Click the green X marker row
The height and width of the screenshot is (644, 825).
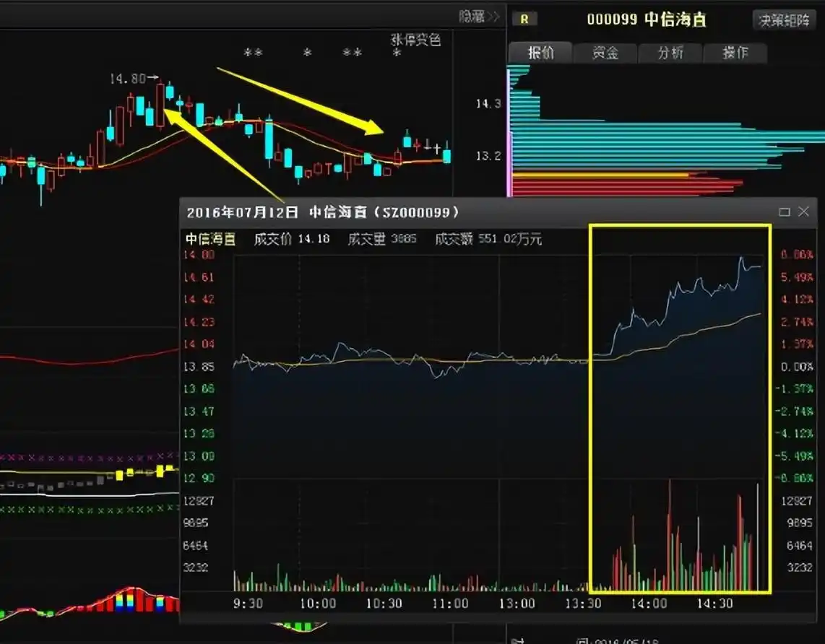87,510
